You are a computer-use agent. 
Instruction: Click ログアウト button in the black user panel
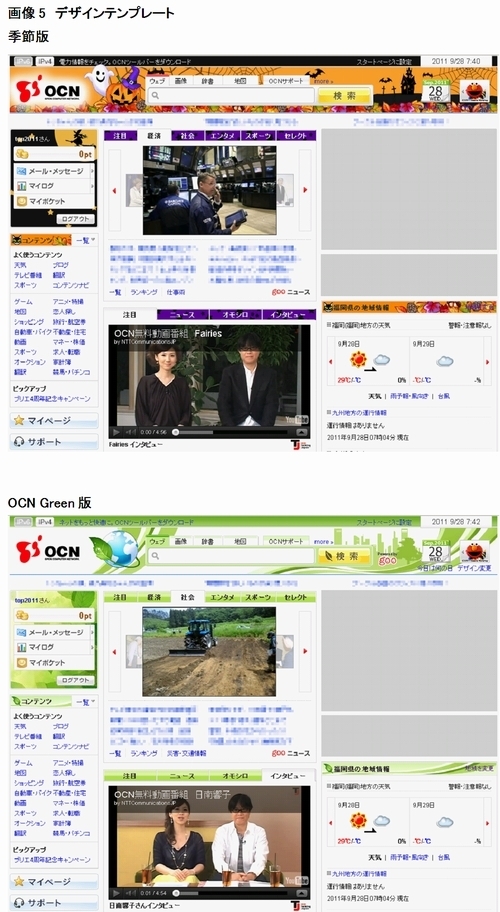point(75,219)
